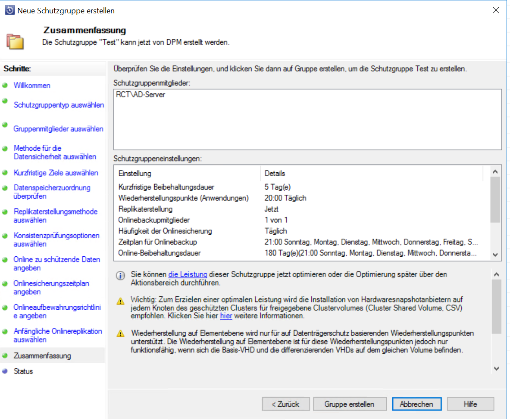
Task: Click Gruppe erstellen to create the group
Action: (x=350, y=404)
